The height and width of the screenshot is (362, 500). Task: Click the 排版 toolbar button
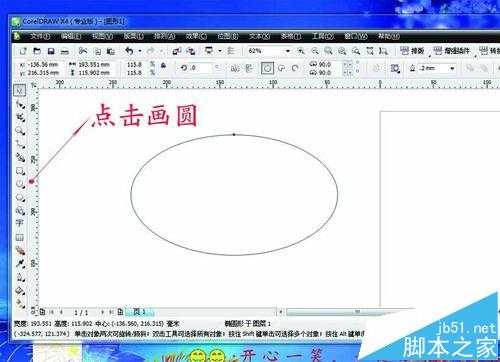coord(412,51)
